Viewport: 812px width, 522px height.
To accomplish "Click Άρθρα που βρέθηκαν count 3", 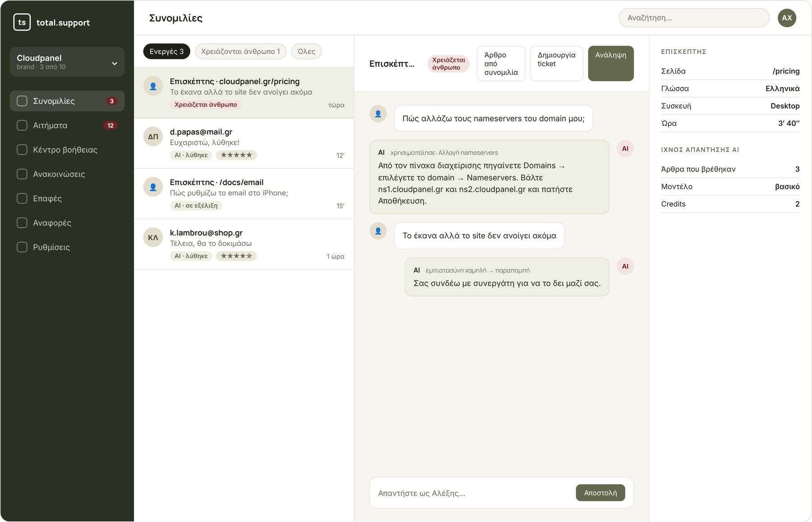I will pos(797,169).
